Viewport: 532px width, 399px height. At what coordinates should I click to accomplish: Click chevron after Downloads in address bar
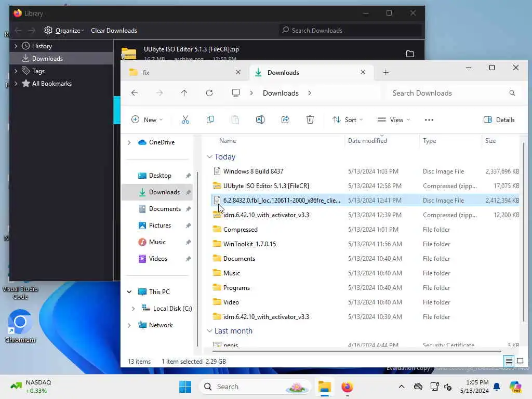310,93
